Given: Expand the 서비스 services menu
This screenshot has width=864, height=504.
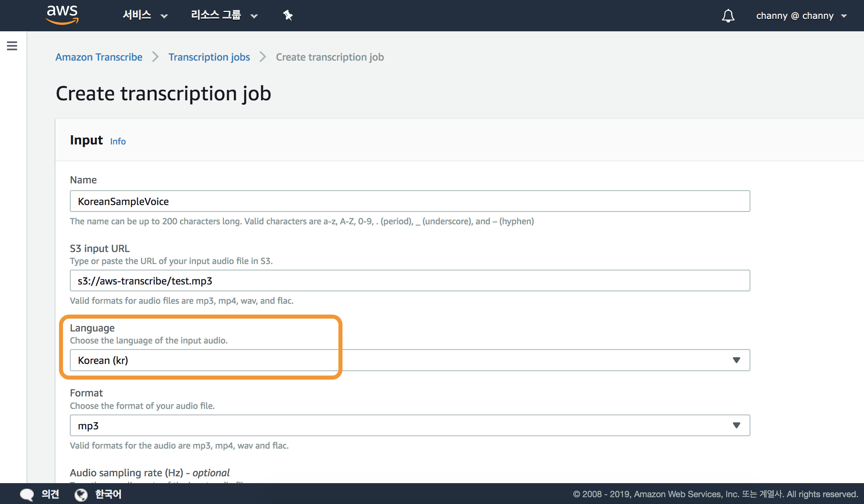Looking at the screenshot, I should click(145, 16).
